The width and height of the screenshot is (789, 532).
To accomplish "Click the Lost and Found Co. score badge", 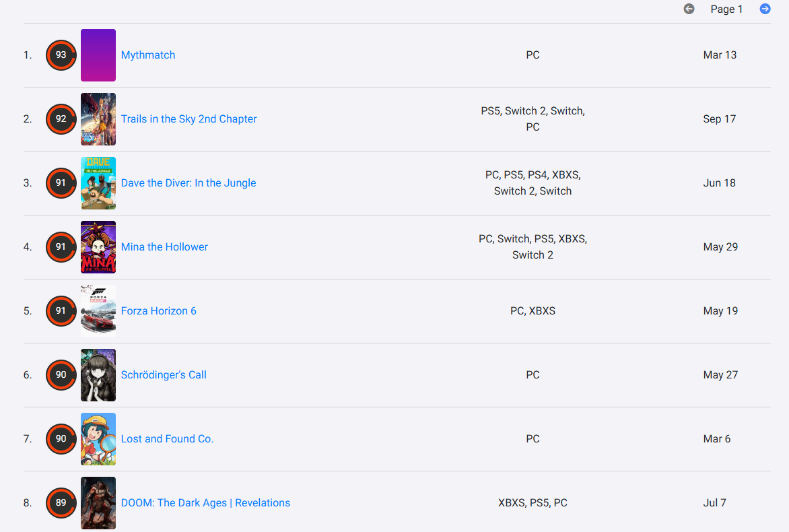I will pos(61,439).
